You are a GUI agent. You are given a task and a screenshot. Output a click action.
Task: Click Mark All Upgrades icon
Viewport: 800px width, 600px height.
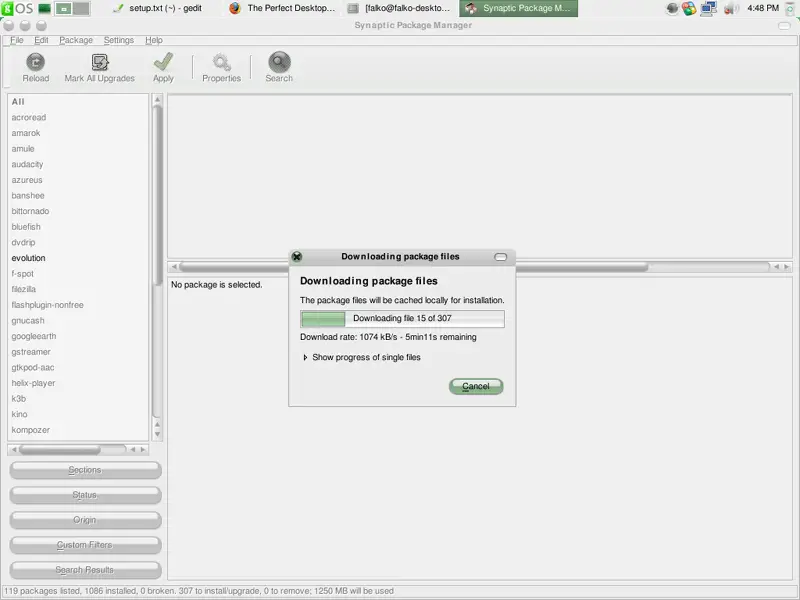100,62
